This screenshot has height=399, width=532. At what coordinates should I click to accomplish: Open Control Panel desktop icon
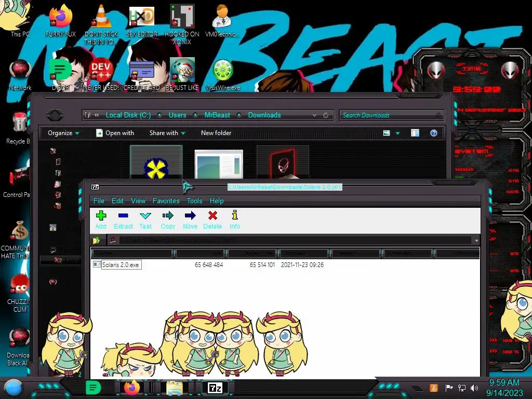pyautogui.click(x=17, y=181)
